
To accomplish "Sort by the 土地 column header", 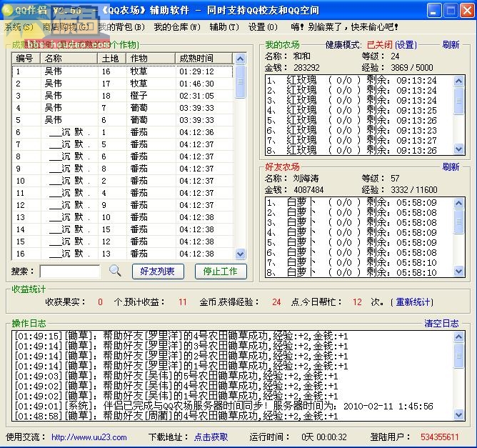I will click(112, 58).
